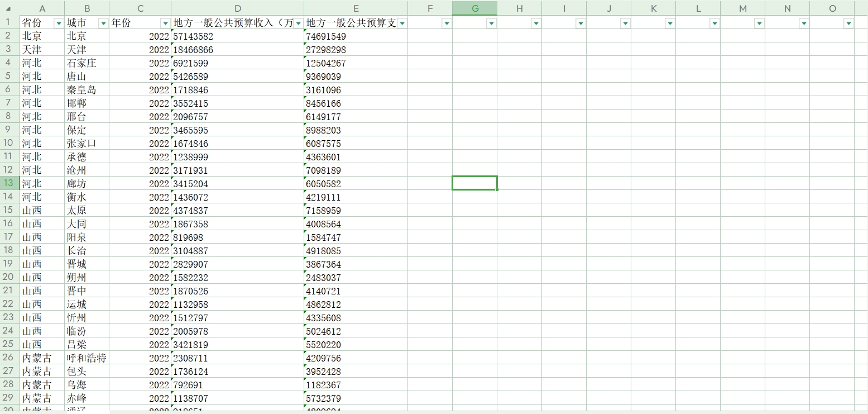Viewport: 868px width, 414px height.
Task: Click the 城市 header cell
Action: (87, 23)
